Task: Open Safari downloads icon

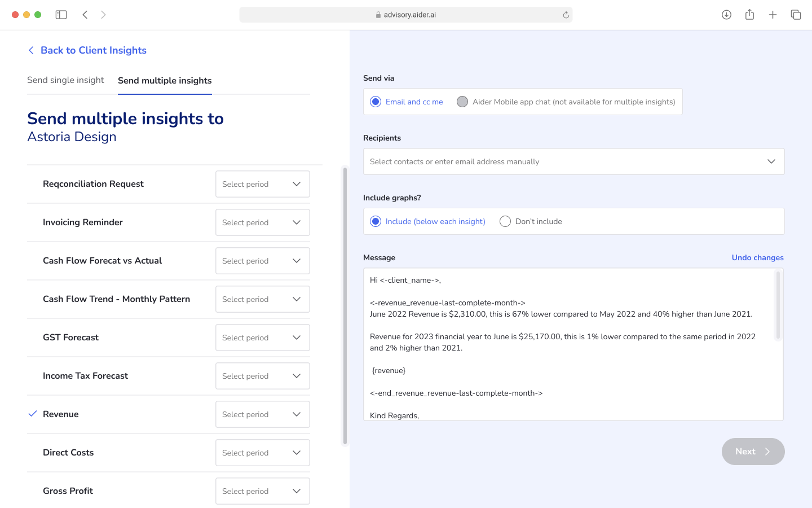Action: [726, 15]
